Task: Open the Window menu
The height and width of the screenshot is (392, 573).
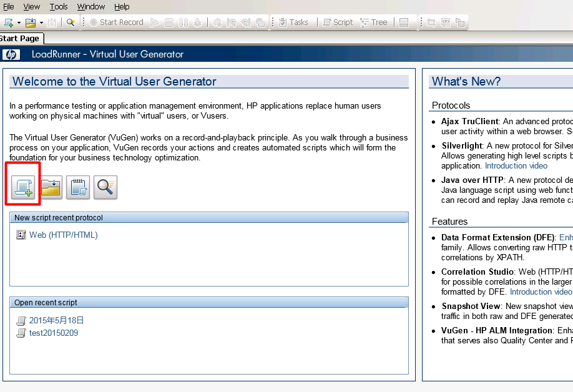Action: click(x=91, y=7)
